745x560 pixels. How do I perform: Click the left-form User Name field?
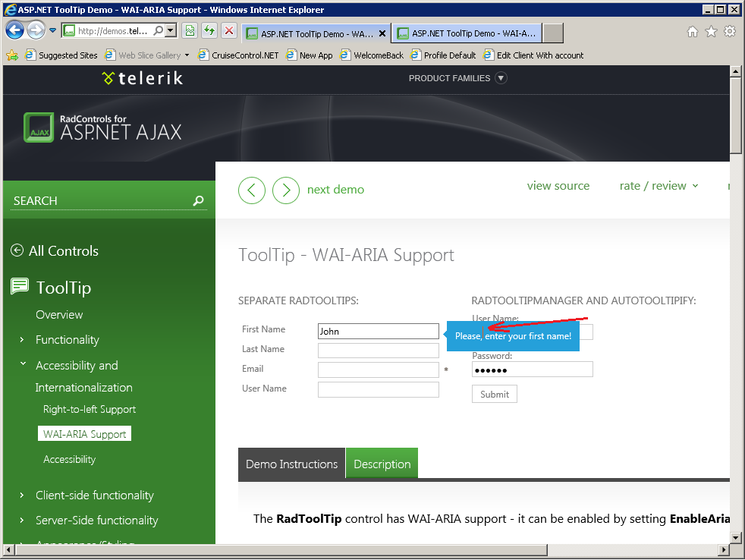[x=379, y=390]
